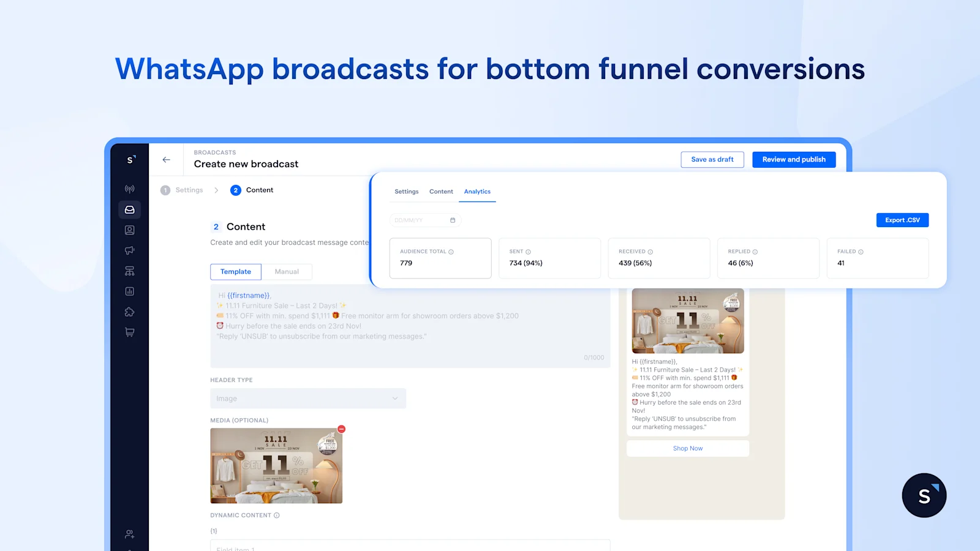The height and width of the screenshot is (551, 980).
Task: View analytics via the bar chart icon
Action: (129, 291)
